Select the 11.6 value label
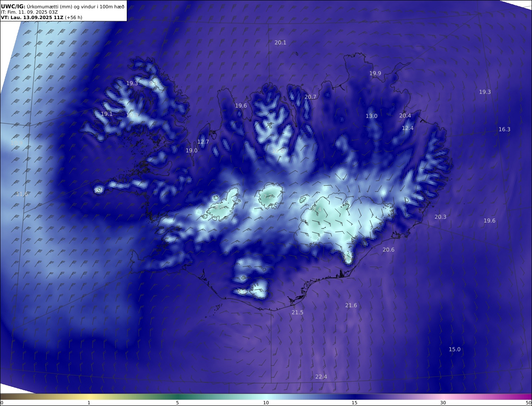The width and height of the screenshot is (532, 406). point(22,194)
